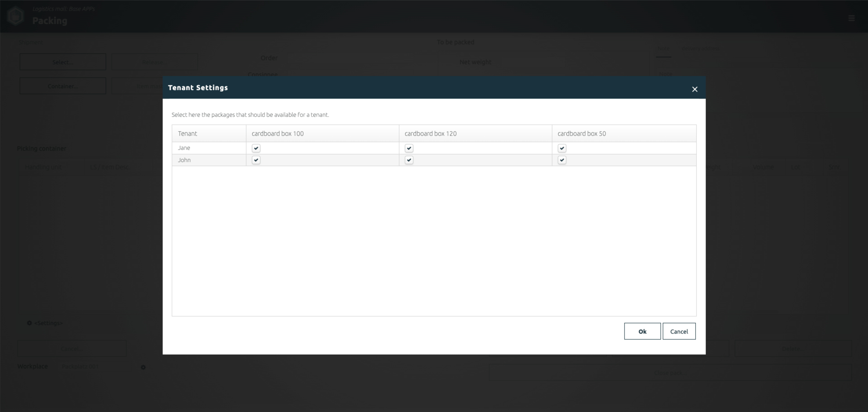Open the hamburger menu in the Packing header
Screen dimensions: 868x412
(851, 18)
